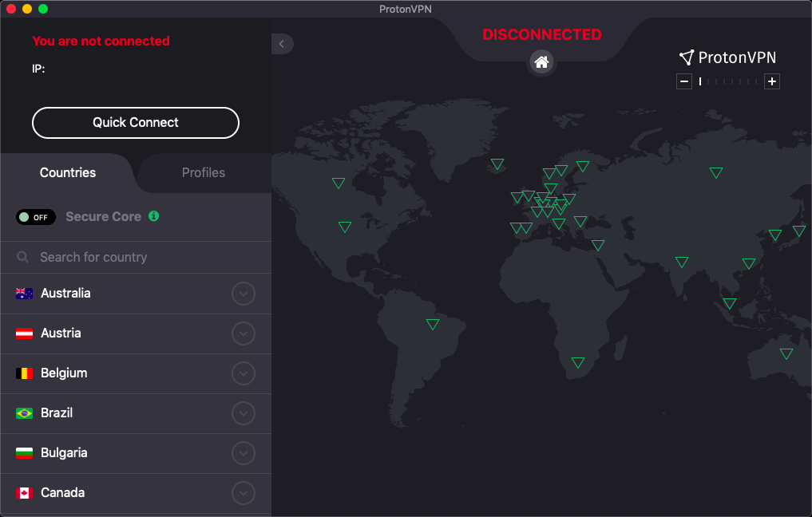Select the United States server marker
The image size is (812, 517).
345,226
